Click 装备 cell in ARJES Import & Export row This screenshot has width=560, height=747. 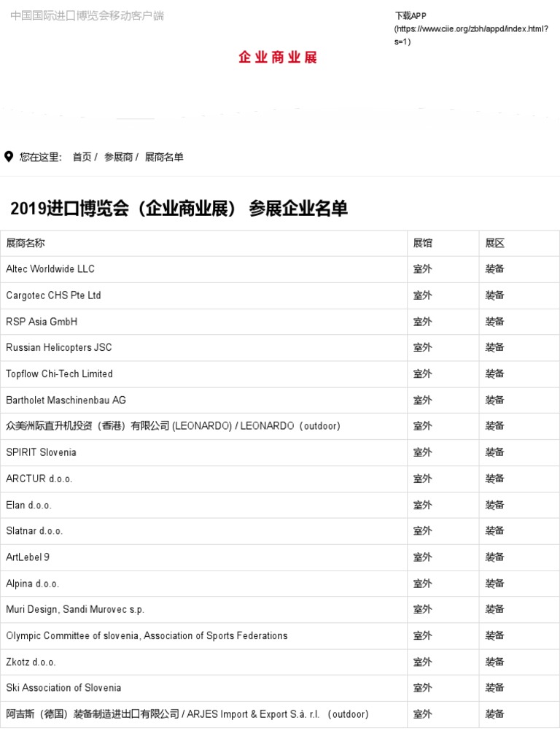tap(495, 714)
